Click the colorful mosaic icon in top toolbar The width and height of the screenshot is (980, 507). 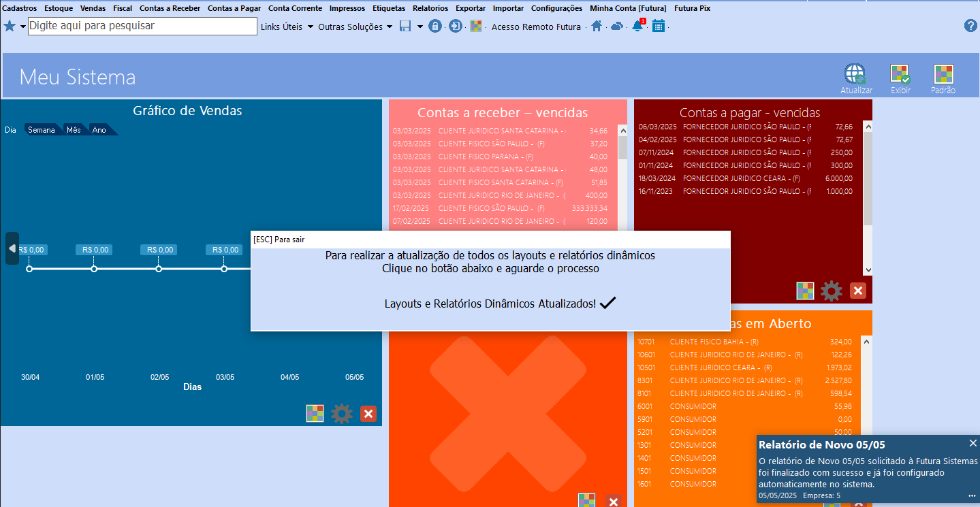click(476, 26)
